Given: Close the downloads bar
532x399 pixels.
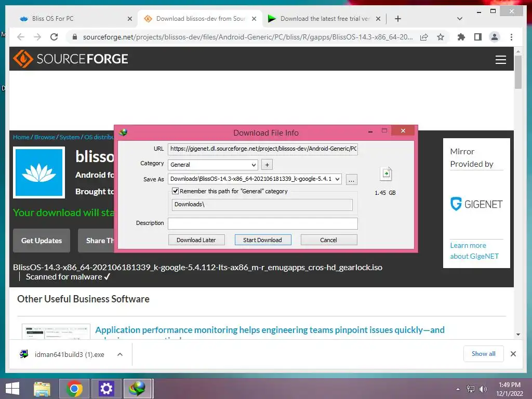Looking at the screenshot, I should pos(513,354).
